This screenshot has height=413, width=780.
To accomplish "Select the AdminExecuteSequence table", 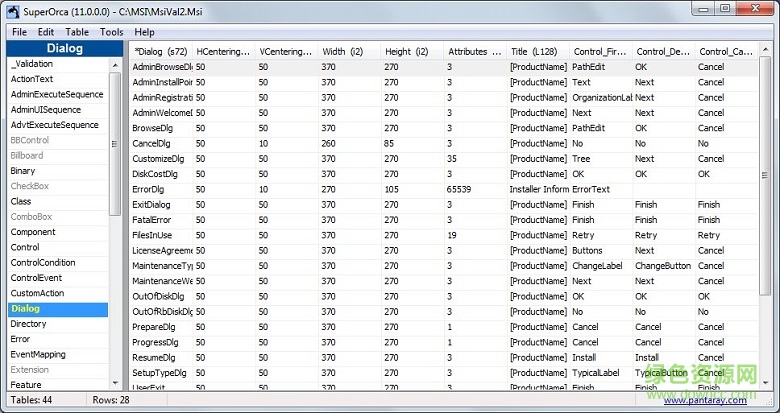I will coord(57,95).
